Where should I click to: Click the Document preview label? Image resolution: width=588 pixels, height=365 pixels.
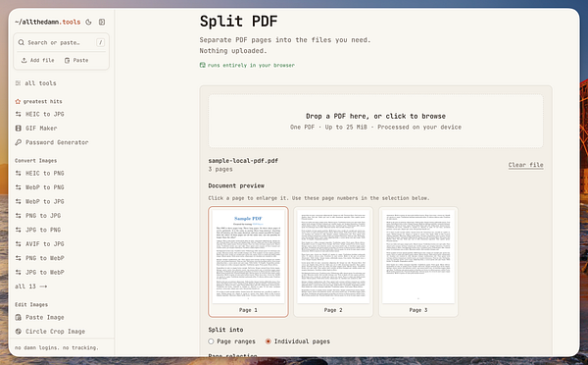236,185
